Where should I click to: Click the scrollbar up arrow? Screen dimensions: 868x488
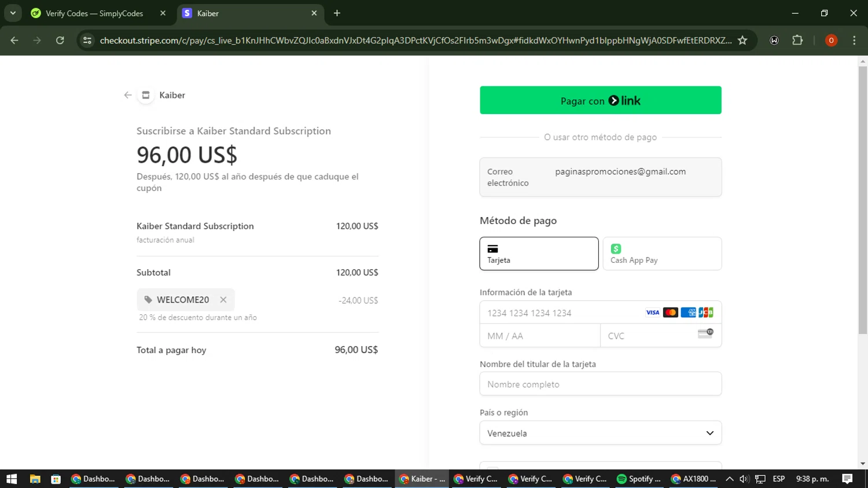coord(863,61)
